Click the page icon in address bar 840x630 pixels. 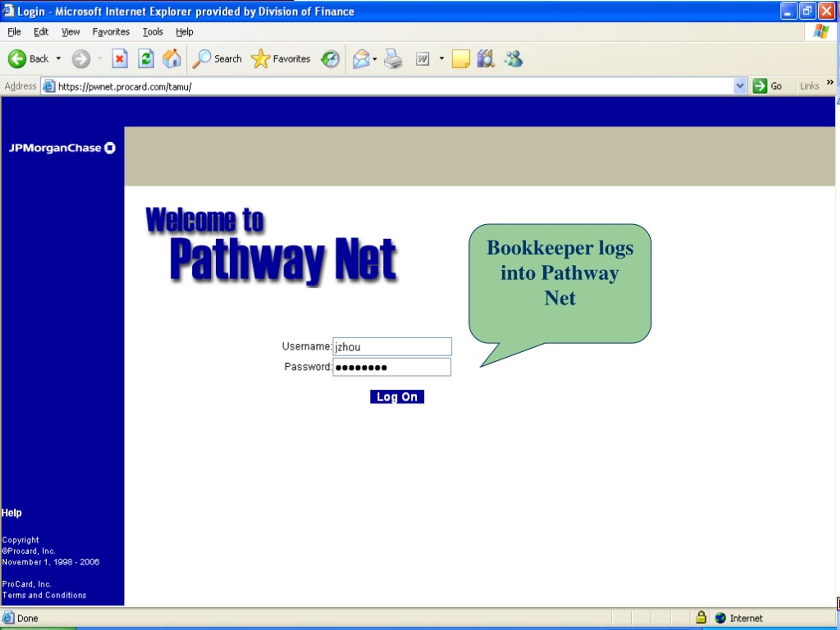click(x=49, y=87)
